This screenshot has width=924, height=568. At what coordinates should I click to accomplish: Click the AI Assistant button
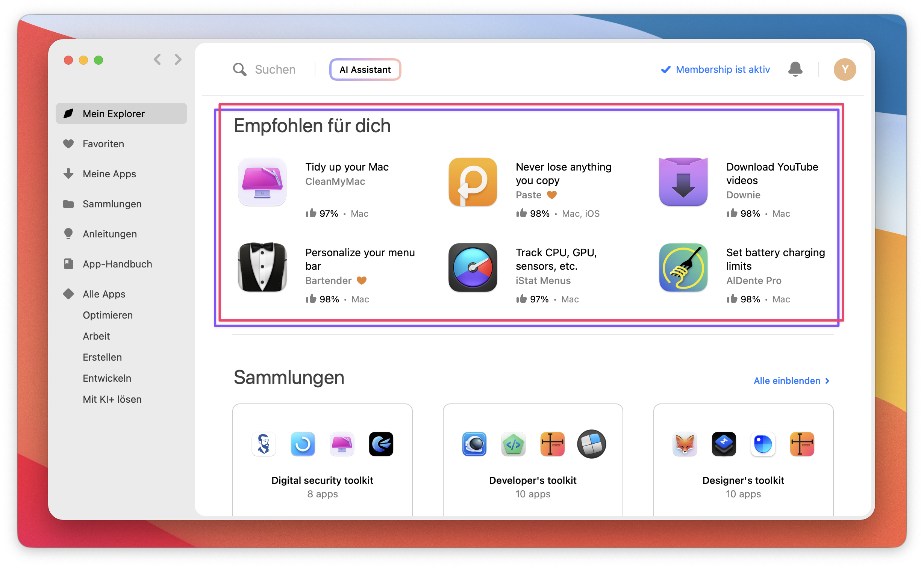pyautogui.click(x=365, y=69)
